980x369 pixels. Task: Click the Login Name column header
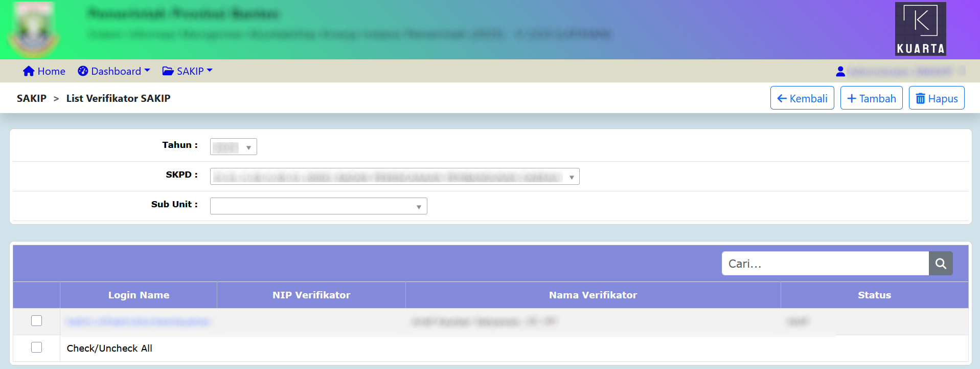(x=139, y=295)
